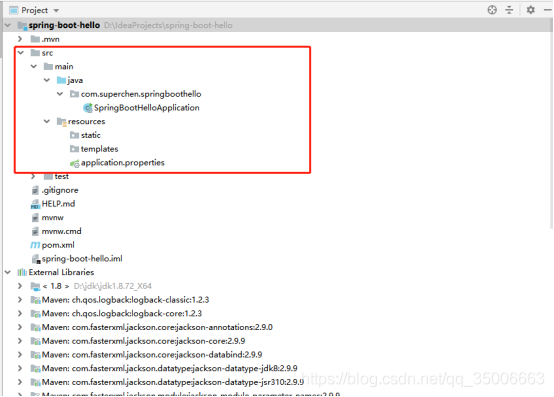Select the spring-boot-hello.iml file name

[x=82, y=259]
